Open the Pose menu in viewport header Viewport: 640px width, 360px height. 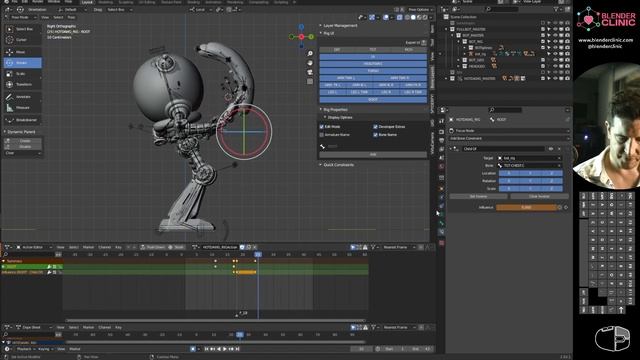(x=71, y=18)
